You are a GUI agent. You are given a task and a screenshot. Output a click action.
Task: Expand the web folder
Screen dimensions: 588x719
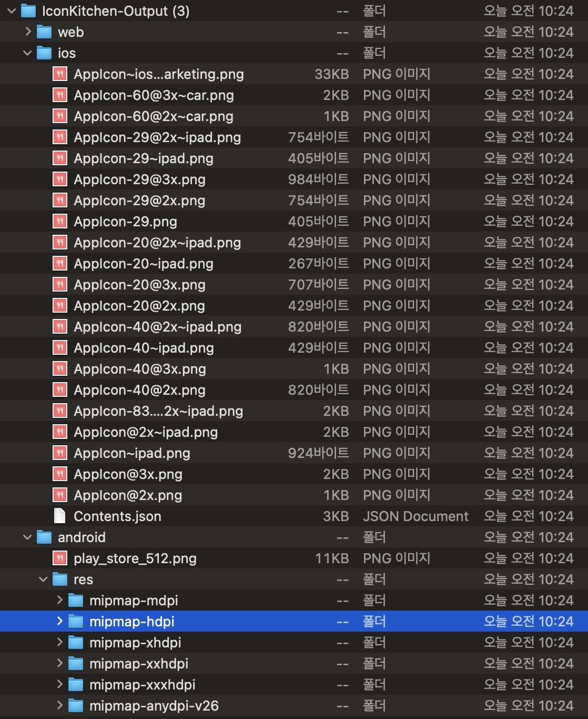tap(28, 32)
